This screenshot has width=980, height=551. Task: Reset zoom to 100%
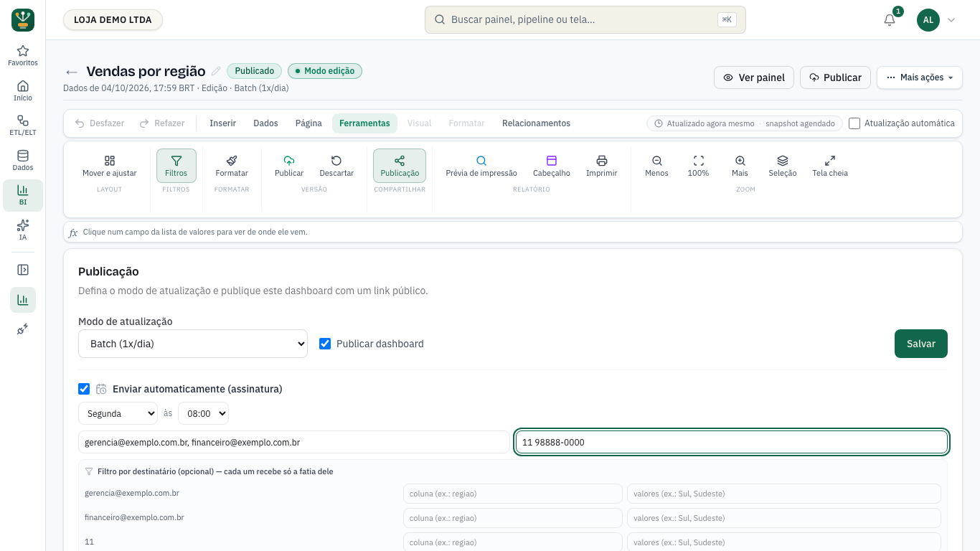pos(698,166)
